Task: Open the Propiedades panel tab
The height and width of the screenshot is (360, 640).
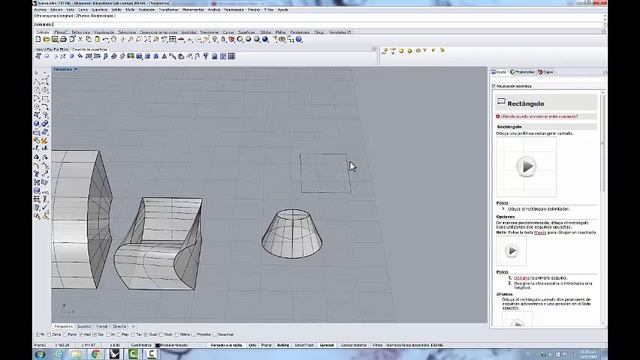Action: (x=522, y=72)
